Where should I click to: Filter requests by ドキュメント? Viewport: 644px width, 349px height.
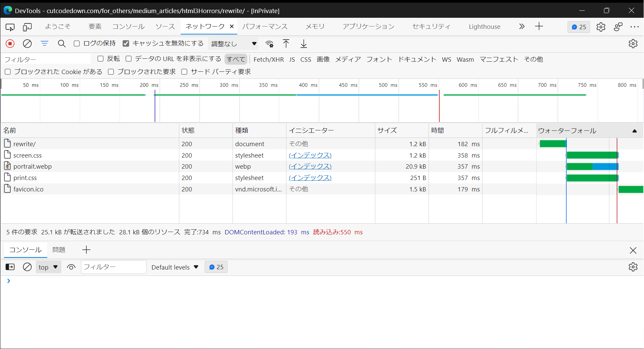[x=417, y=59]
